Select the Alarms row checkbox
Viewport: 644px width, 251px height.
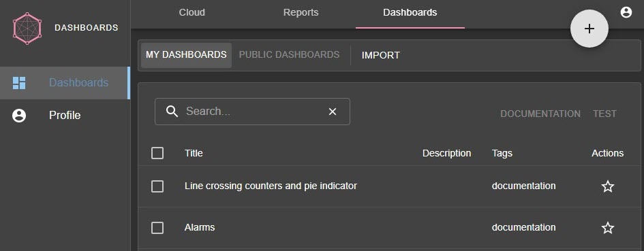click(x=157, y=228)
